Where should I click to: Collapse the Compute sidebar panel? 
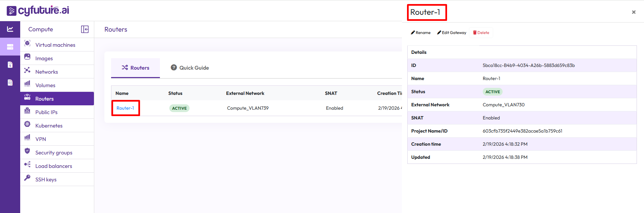[85, 29]
